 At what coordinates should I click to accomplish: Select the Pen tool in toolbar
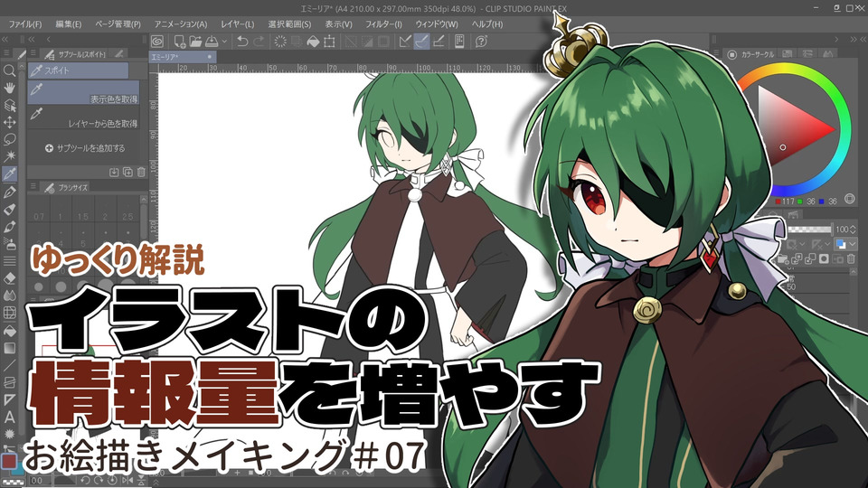(9, 192)
